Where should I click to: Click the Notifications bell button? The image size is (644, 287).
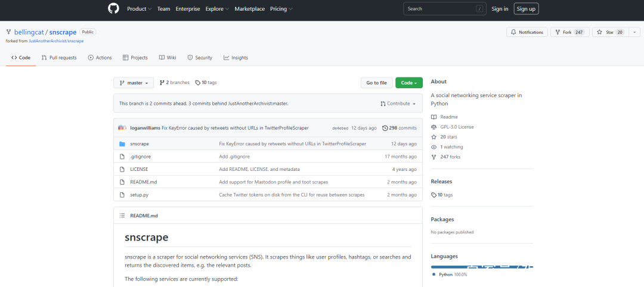pos(527,32)
